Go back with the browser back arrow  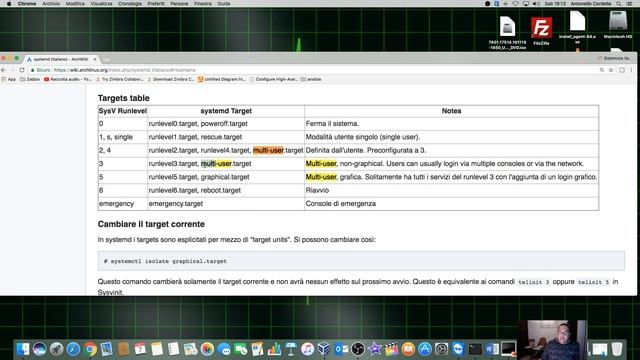(4, 70)
